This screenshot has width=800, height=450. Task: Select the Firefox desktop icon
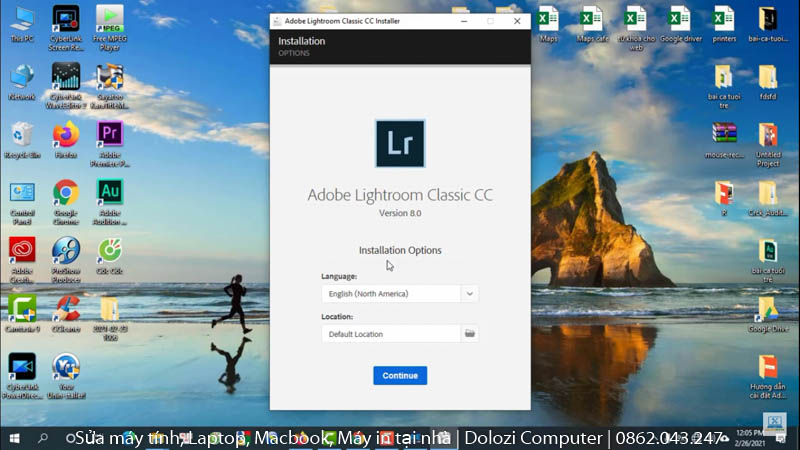(x=66, y=135)
